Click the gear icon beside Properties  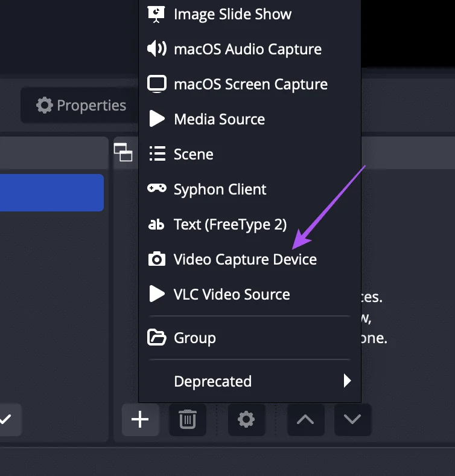coord(44,105)
